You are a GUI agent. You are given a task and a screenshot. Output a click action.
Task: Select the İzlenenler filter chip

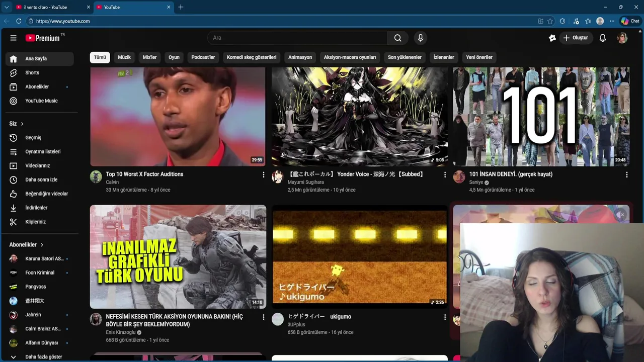[444, 57]
